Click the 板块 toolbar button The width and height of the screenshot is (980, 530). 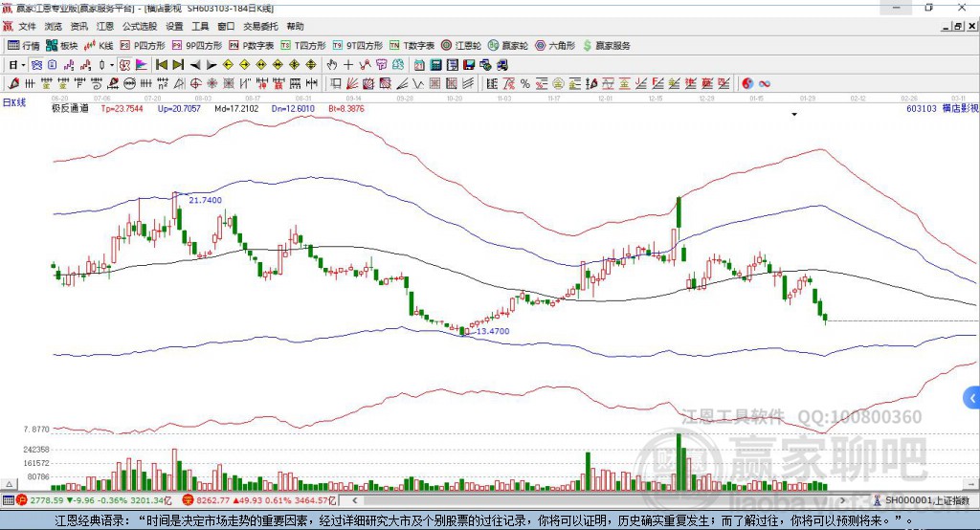pyautogui.click(x=61, y=46)
